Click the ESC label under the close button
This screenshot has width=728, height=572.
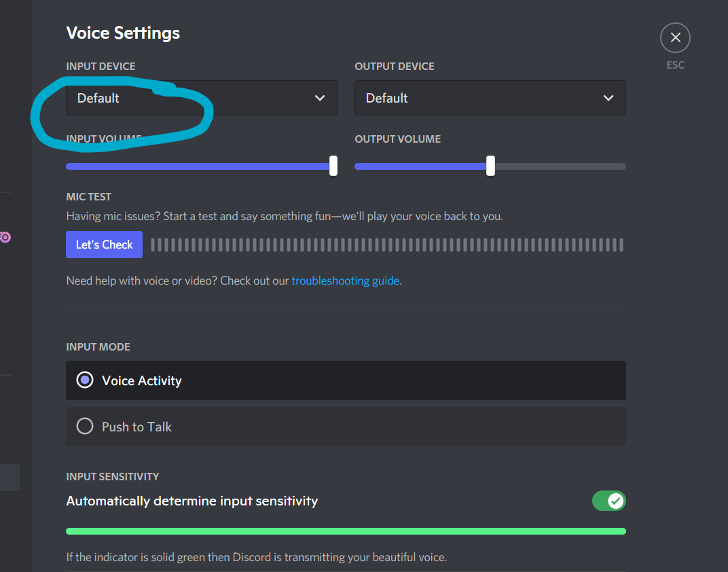pyautogui.click(x=675, y=65)
